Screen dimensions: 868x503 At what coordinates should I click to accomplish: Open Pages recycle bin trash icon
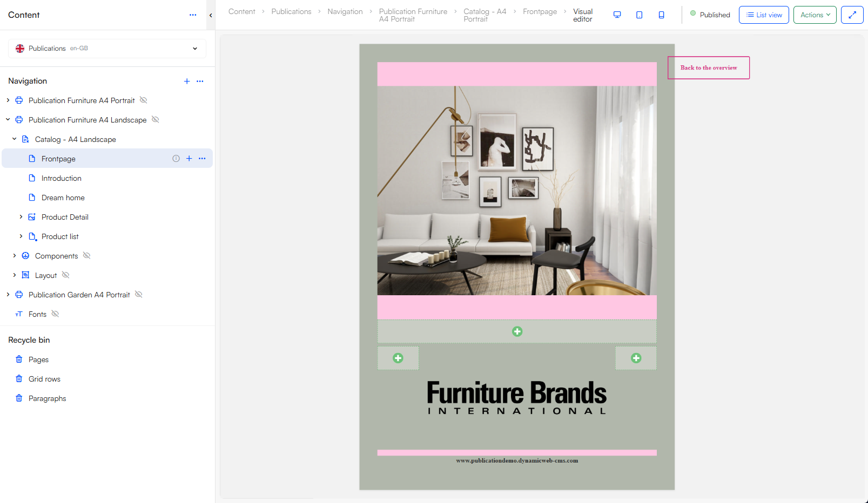19,359
